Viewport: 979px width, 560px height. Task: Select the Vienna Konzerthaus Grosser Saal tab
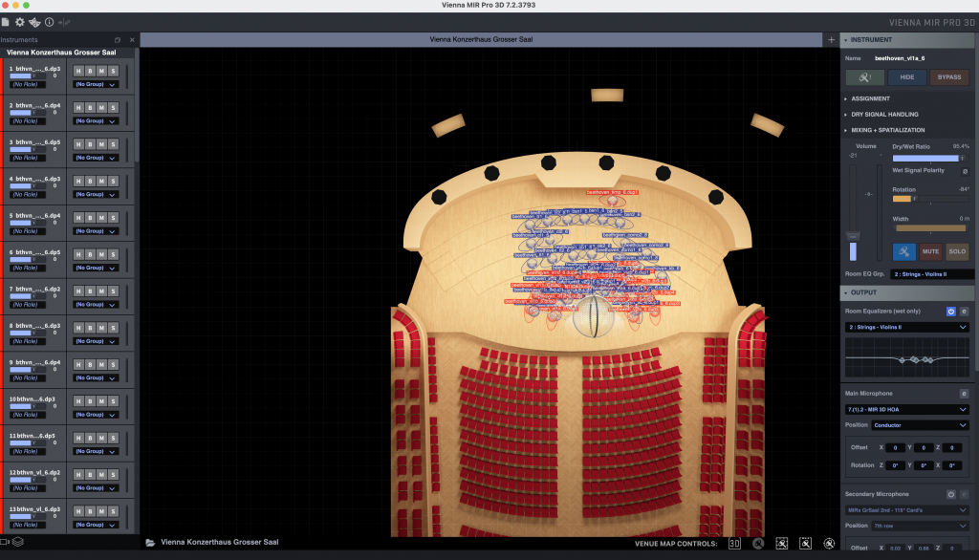pyautogui.click(x=481, y=39)
